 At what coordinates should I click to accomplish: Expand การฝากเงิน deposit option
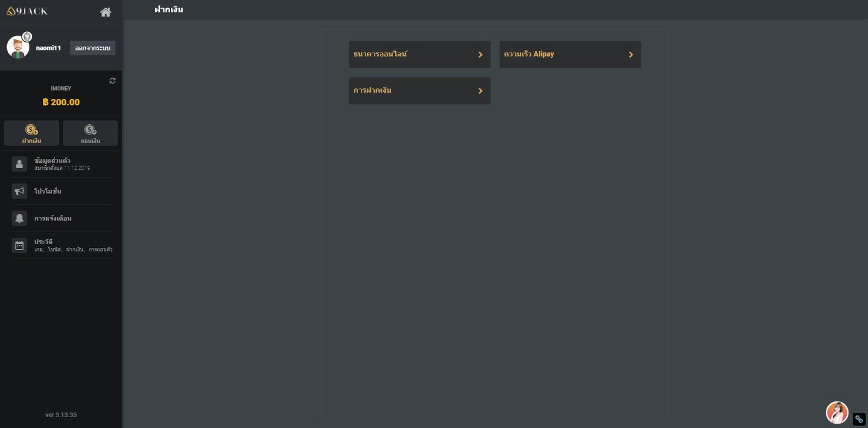(x=419, y=91)
